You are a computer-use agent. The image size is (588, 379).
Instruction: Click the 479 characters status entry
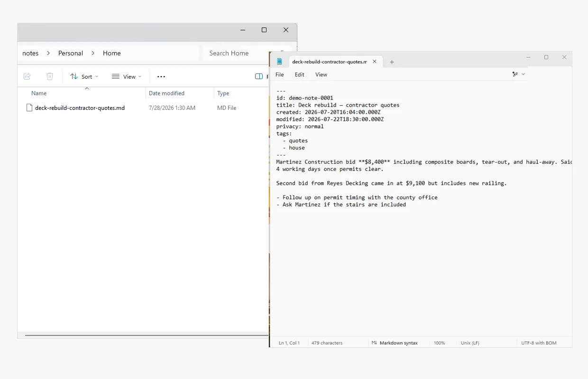coord(327,343)
